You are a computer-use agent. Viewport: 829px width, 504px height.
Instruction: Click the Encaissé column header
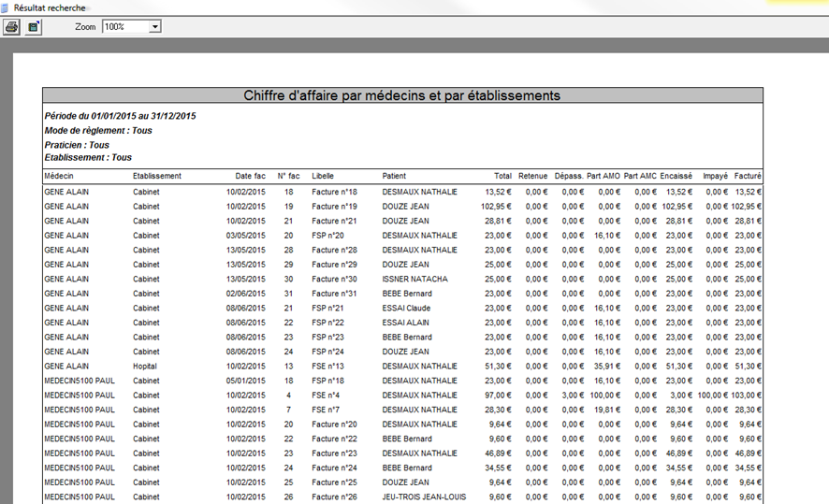click(676, 176)
